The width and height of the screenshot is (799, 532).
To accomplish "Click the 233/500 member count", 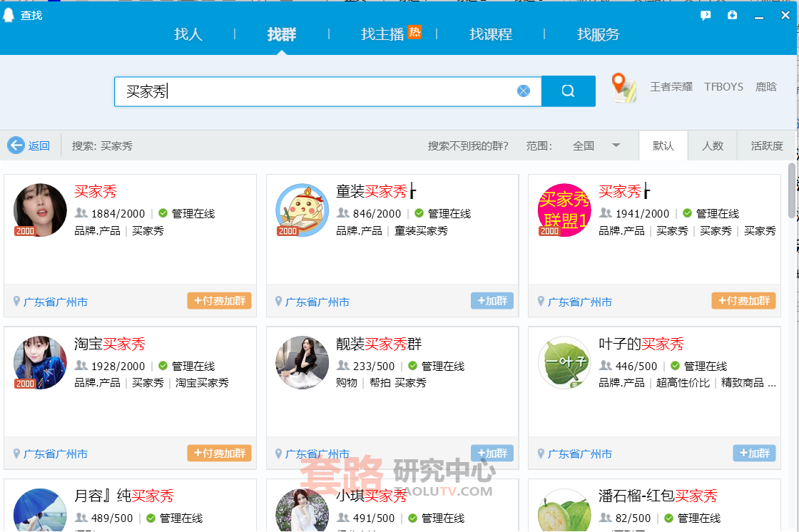I will (x=374, y=367).
